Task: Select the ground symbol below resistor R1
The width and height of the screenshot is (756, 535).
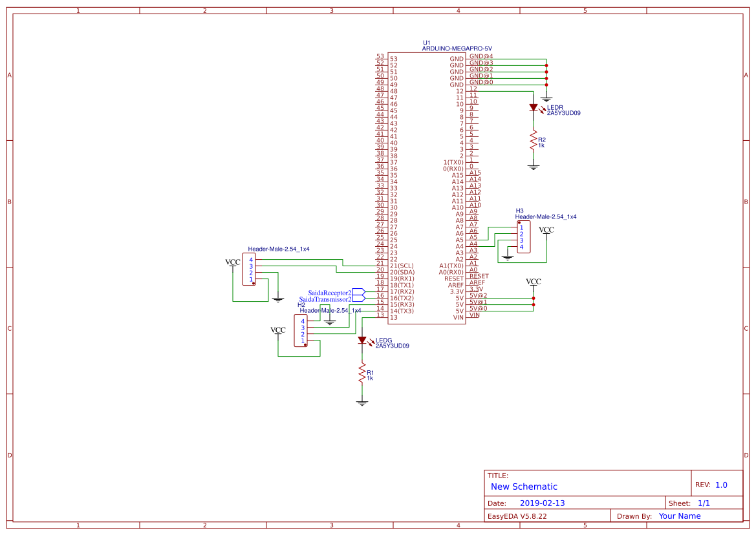Action: [x=361, y=401]
